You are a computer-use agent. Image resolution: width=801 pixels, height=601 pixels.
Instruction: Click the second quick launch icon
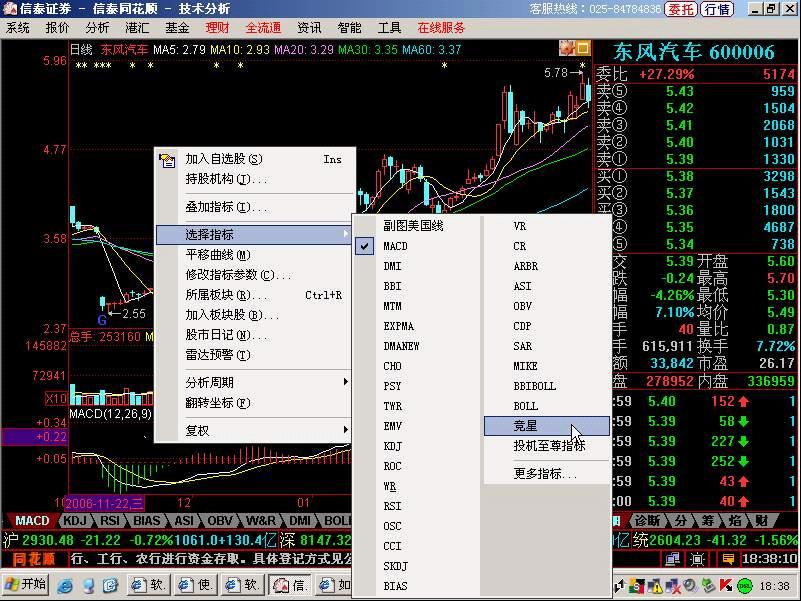point(87,585)
